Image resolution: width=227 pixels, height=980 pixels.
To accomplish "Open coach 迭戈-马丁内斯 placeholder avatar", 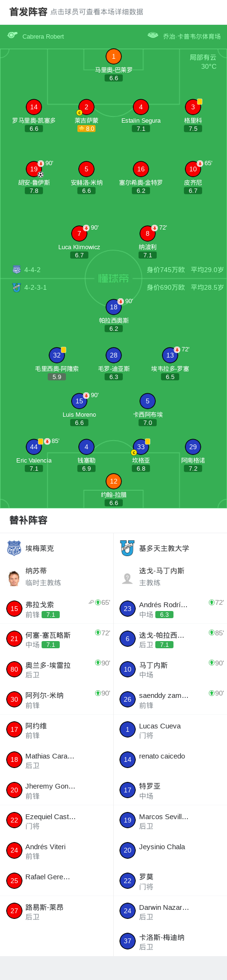I will tap(127, 578).
